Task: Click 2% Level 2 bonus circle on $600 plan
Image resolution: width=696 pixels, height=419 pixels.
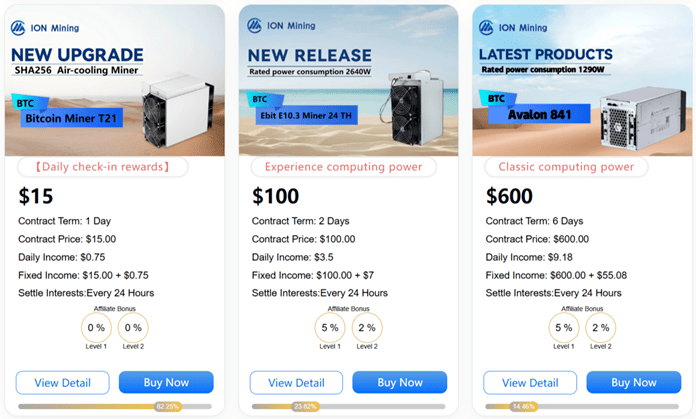Action: [601, 327]
